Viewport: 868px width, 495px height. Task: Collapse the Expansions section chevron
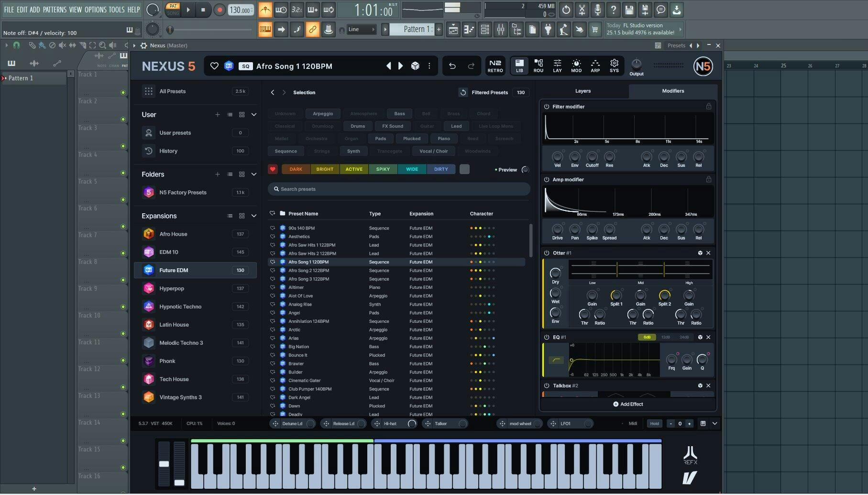click(x=254, y=216)
